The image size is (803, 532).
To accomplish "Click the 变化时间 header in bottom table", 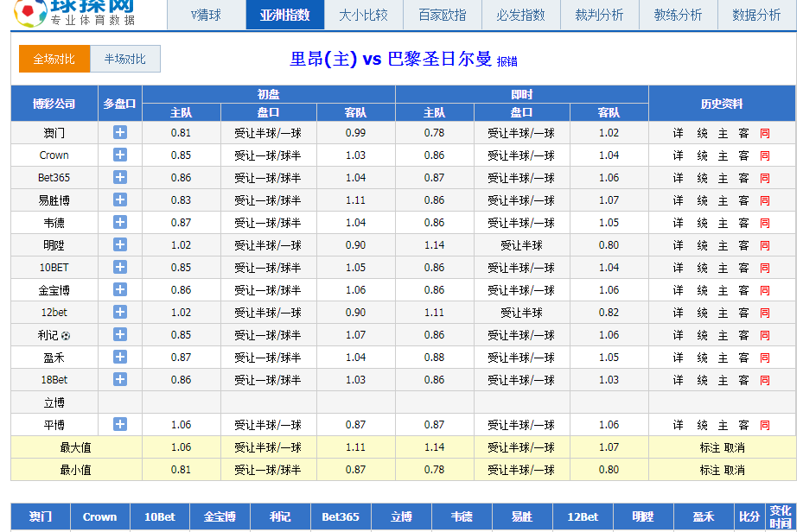I will [780, 516].
